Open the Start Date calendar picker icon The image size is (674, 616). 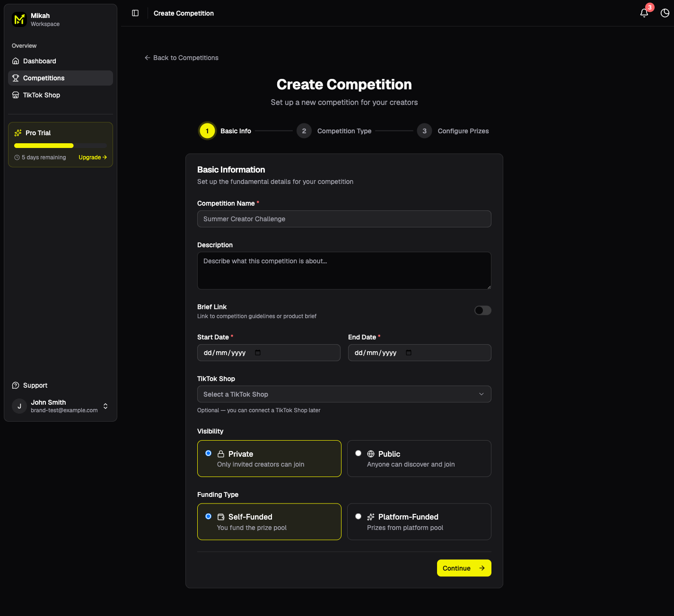coord(258,353)
